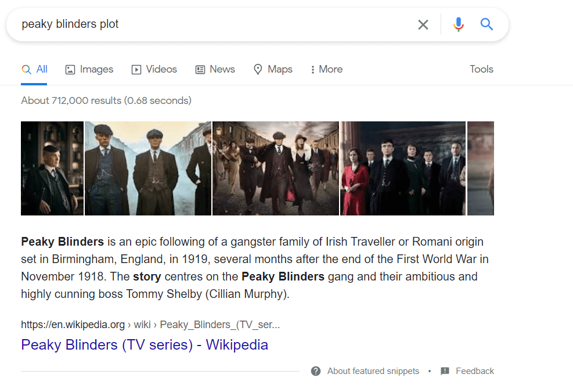The height and width of the screenshot is (392, 573).
Task: Start voice search with the microphone icon
Action: click(458, 24)
